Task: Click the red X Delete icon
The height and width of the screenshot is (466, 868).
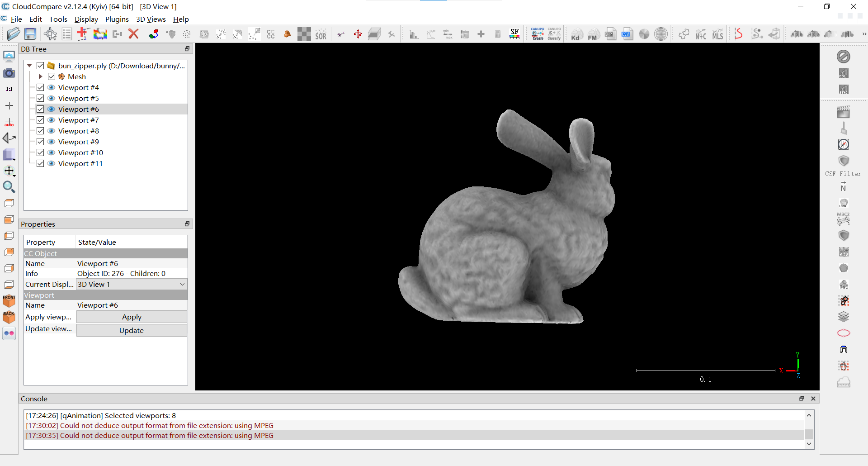Action: (x=133, y=34)
